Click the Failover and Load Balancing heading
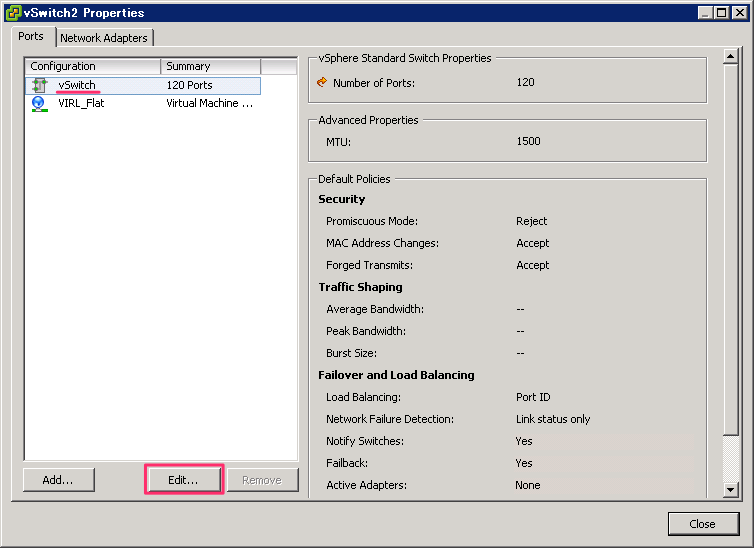Screen dimensions: 754x548 pos(396,375)
